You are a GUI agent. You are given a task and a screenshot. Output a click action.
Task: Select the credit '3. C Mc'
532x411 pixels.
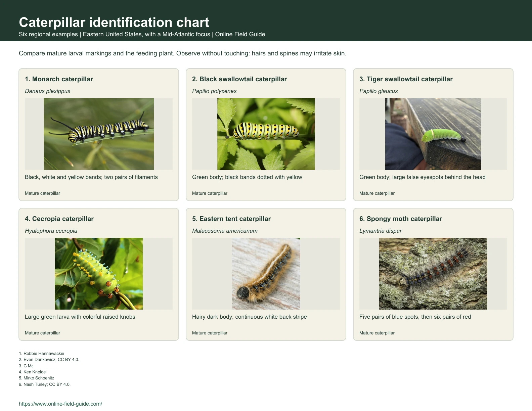26,366
